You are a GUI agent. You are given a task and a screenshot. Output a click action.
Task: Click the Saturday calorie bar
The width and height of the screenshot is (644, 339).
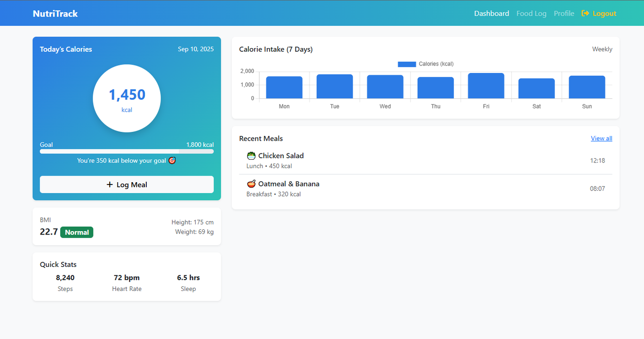click(537, 89)
